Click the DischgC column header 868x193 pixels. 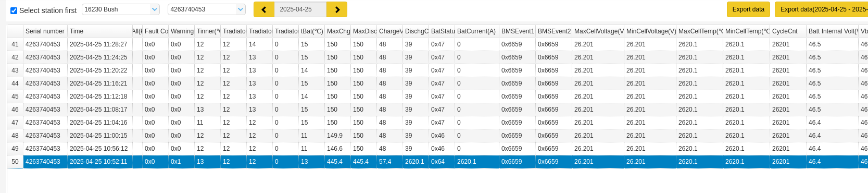[416, 31]
